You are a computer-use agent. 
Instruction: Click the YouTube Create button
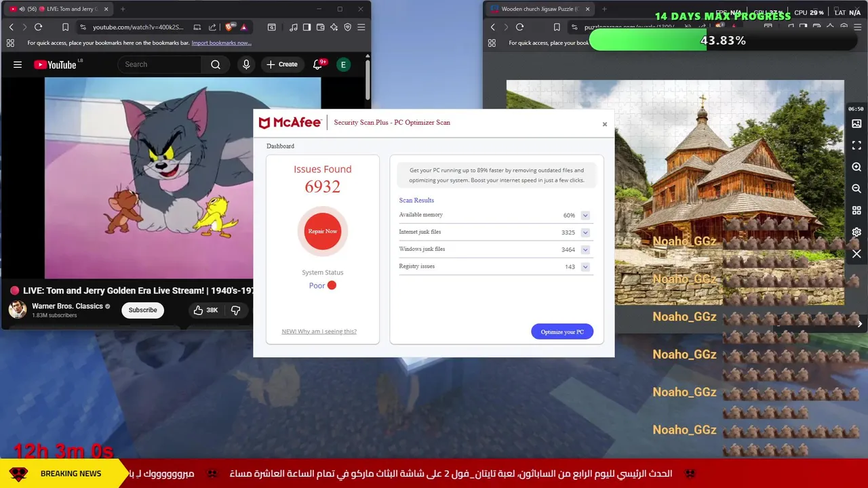coord(282,64)
